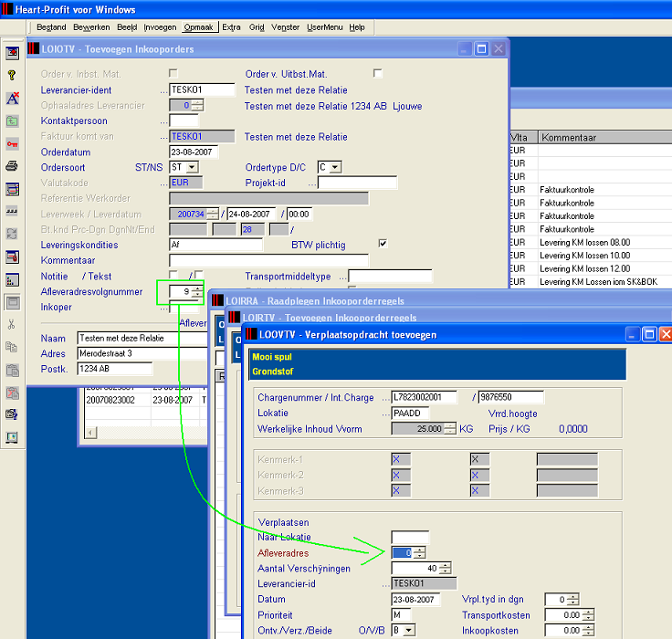The image size is (672, 639).
Task: Click the Leveringskondities input field
Action: pos(216,245)
